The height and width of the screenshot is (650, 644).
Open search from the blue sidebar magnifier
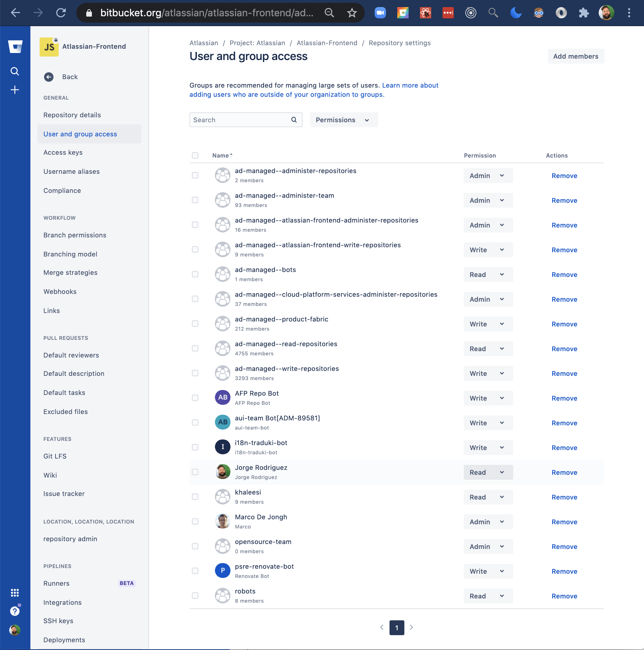15,71
